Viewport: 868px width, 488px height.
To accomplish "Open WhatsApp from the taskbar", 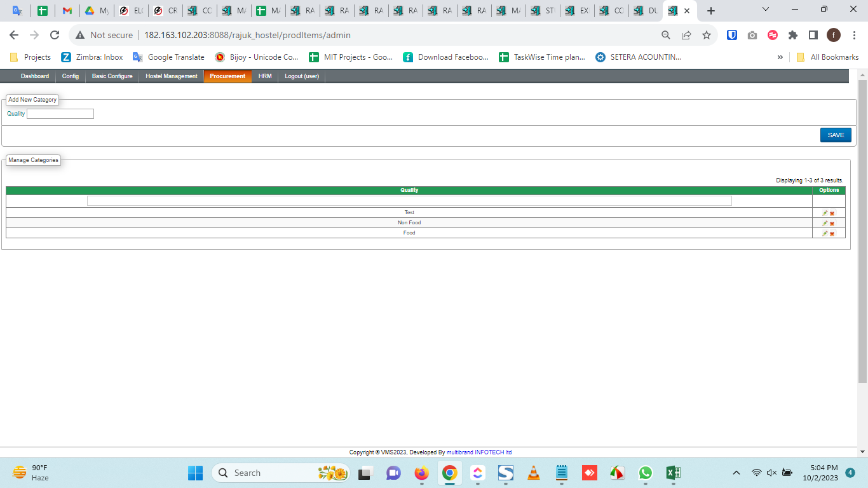I will [x=646, y=473].
